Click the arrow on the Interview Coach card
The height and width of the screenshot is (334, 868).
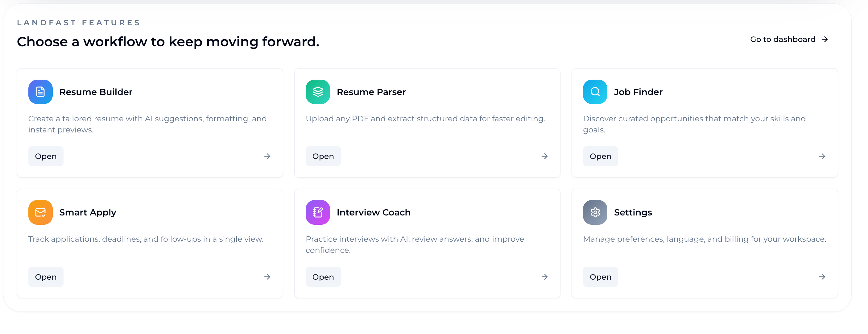[544, 277]
